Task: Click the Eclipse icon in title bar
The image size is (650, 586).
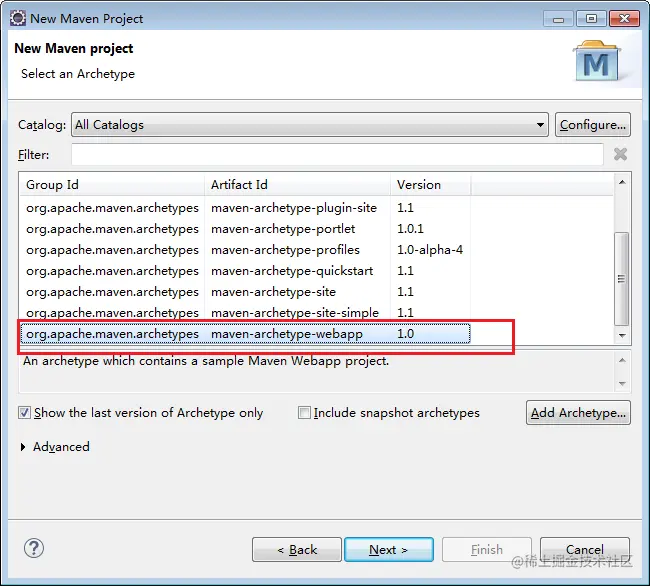Action: click(18, 19)
